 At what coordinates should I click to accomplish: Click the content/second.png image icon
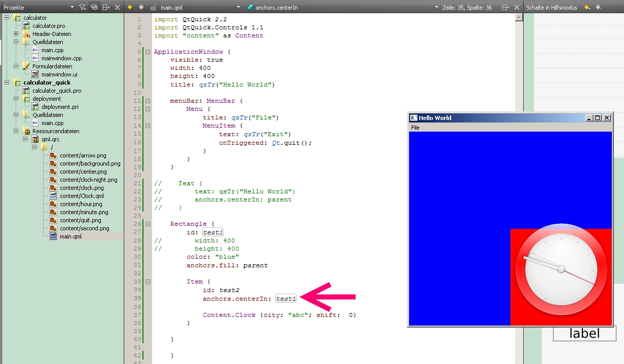53,228
